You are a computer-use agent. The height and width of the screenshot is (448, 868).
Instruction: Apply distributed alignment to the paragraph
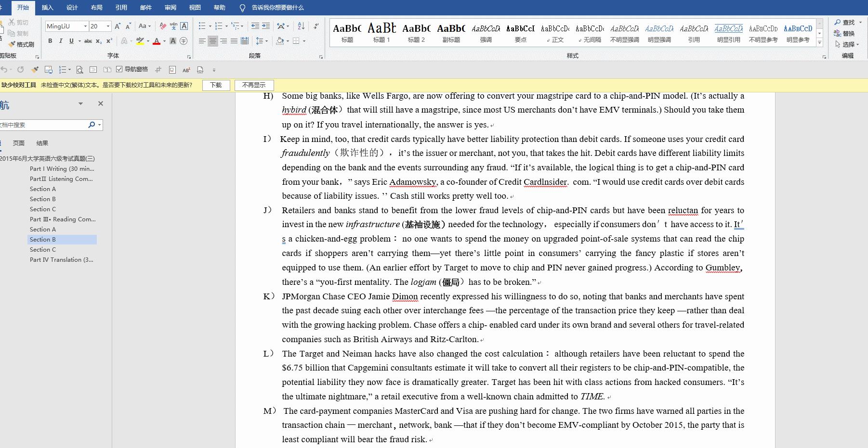click(x=245, y=41)
